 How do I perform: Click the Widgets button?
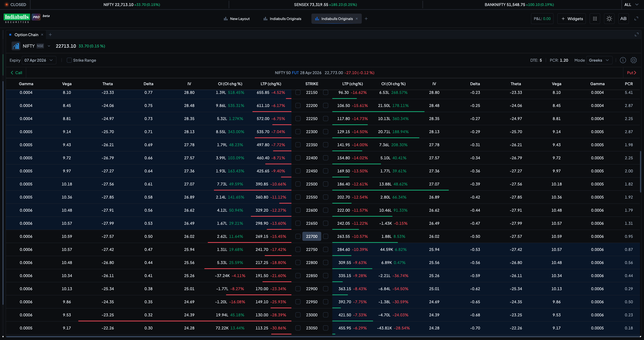(572, 19)
